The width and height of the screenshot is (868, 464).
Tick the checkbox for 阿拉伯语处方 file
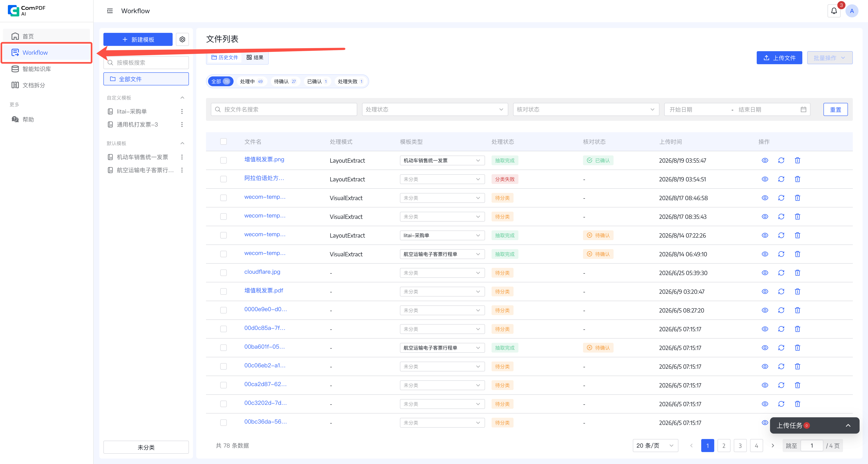point(223,179)
